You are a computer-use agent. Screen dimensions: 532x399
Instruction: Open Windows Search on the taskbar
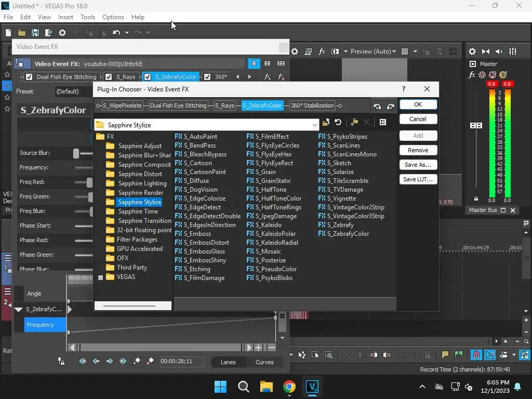click(243, 387)
